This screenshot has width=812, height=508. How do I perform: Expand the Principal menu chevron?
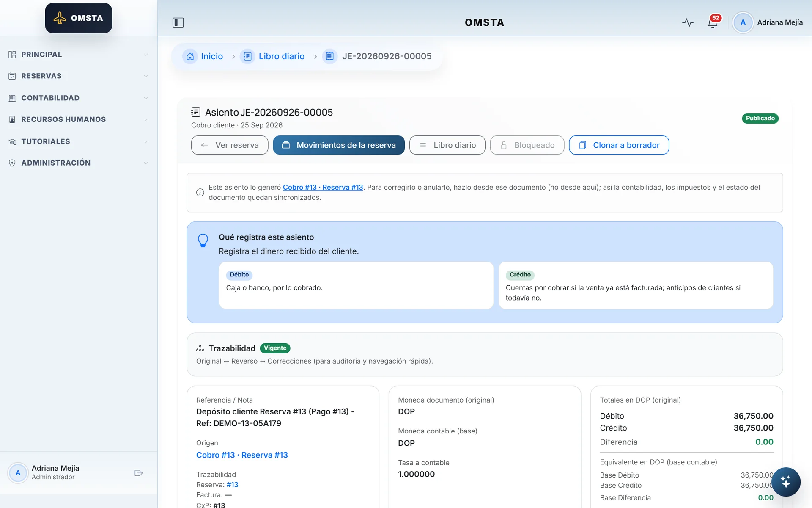(146, 55)
